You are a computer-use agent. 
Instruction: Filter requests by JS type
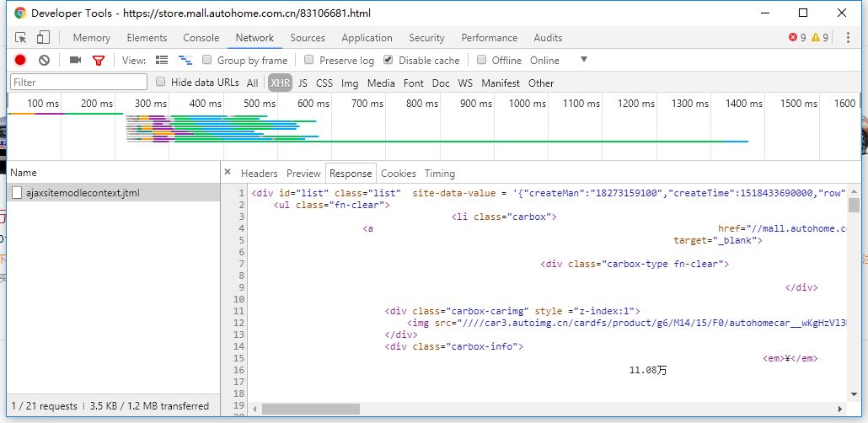303,83
